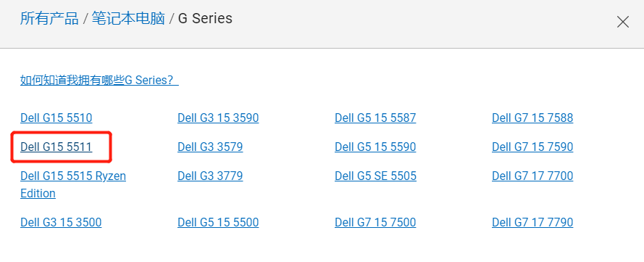Select Dell G3 3779
The width and height of the screenshot is (644, 262).
tap(210, 176)
